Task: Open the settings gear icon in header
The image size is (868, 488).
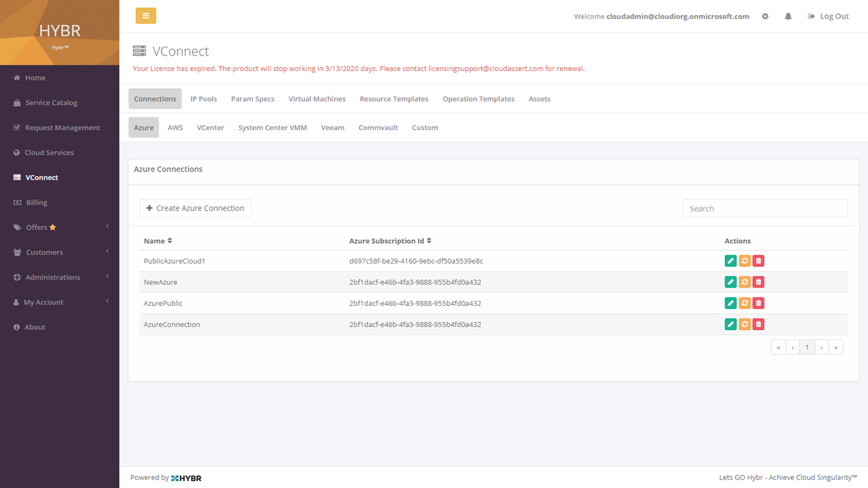Action: 765,16
